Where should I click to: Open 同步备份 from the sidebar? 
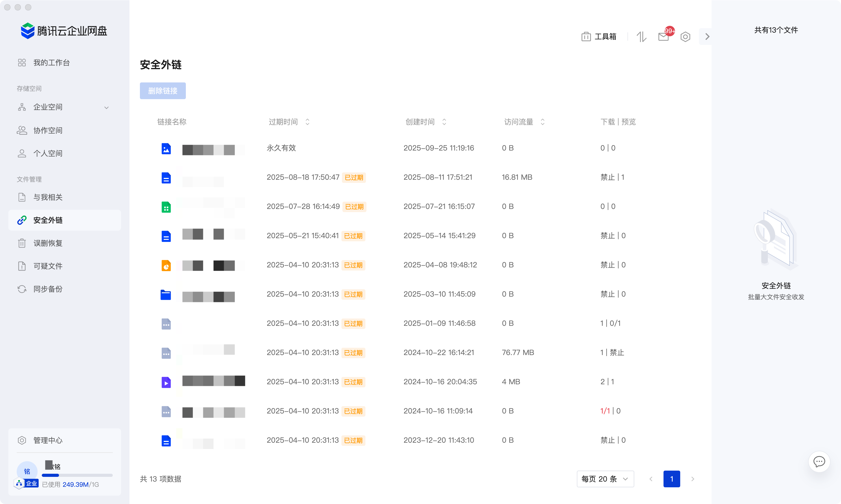pos(48,289)
